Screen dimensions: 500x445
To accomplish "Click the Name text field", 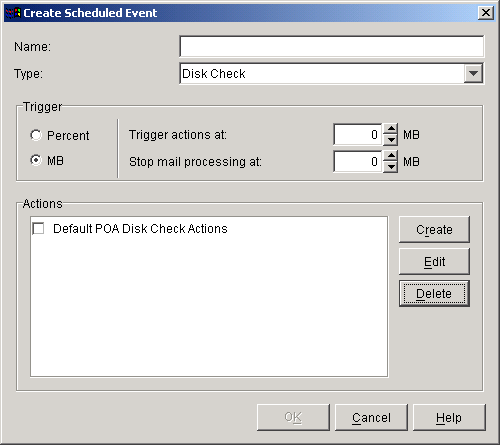I will [x=331, y=46].
